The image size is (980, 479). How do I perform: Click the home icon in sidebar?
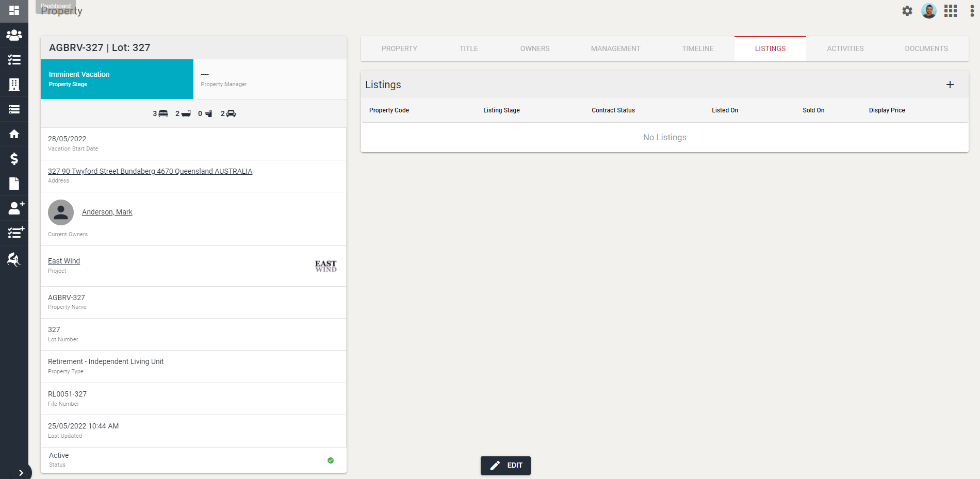(x=14, y=134)
